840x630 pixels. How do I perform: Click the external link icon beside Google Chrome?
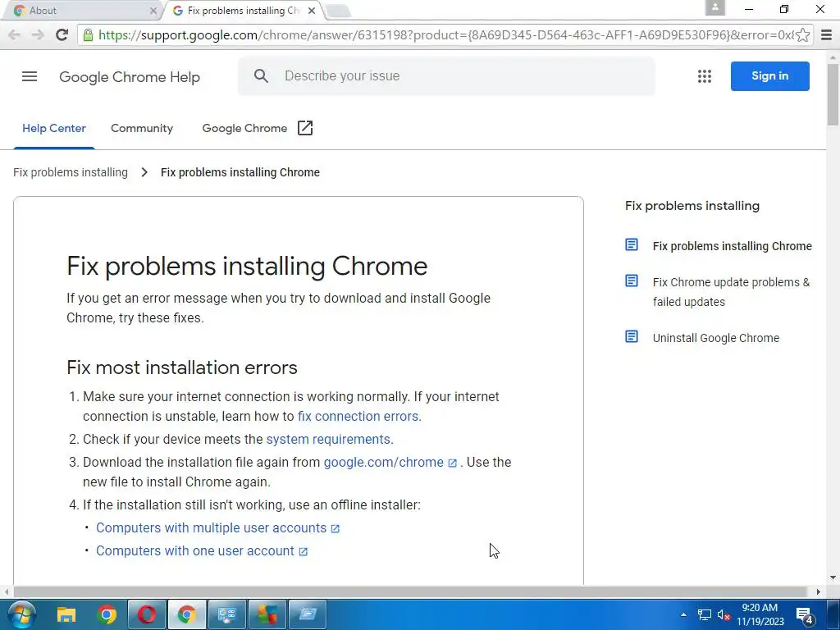point(305,128)
